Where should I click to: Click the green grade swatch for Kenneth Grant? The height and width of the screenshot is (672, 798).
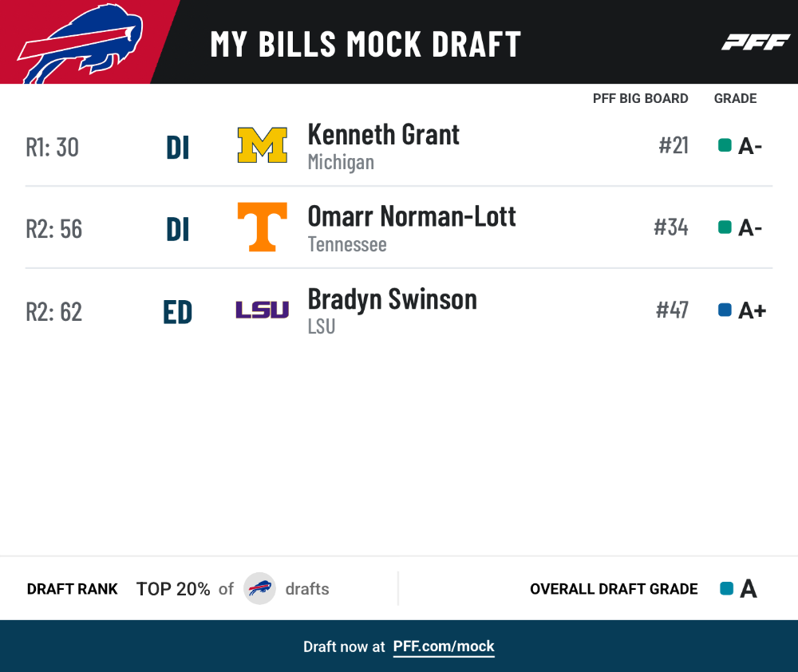[725, 145]
